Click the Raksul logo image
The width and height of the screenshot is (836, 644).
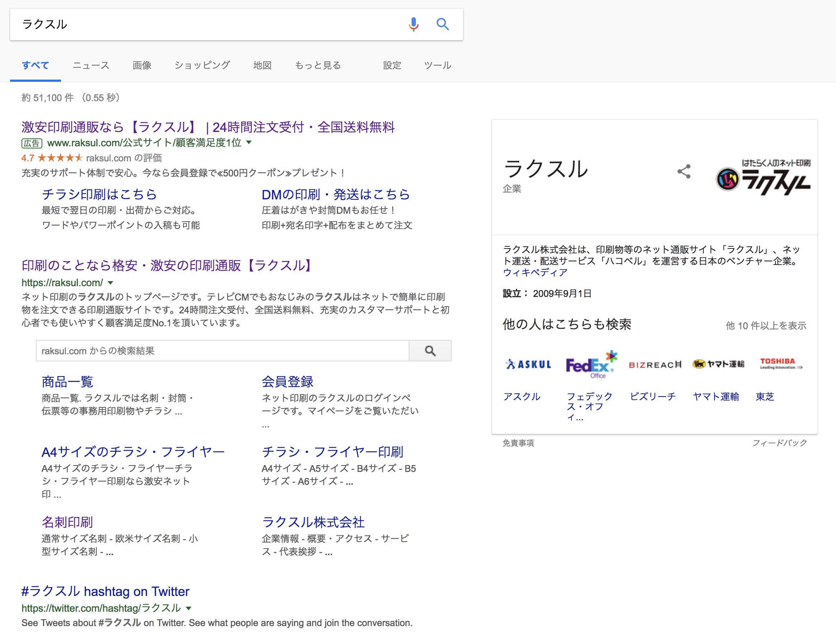click(x=763, y=177)
